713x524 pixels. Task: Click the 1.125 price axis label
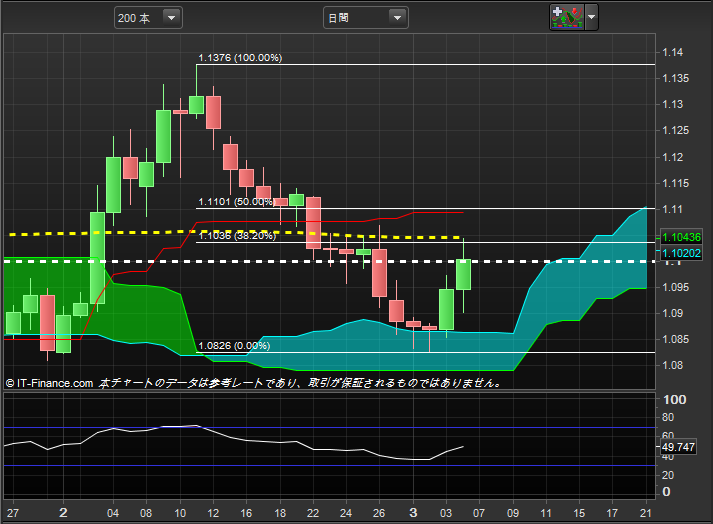(675, 131)
